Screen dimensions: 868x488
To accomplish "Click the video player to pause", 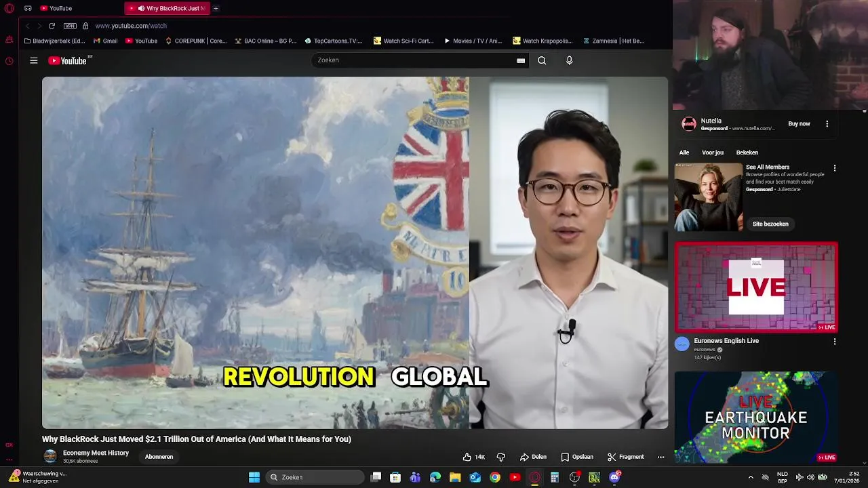I will [355, 252].
